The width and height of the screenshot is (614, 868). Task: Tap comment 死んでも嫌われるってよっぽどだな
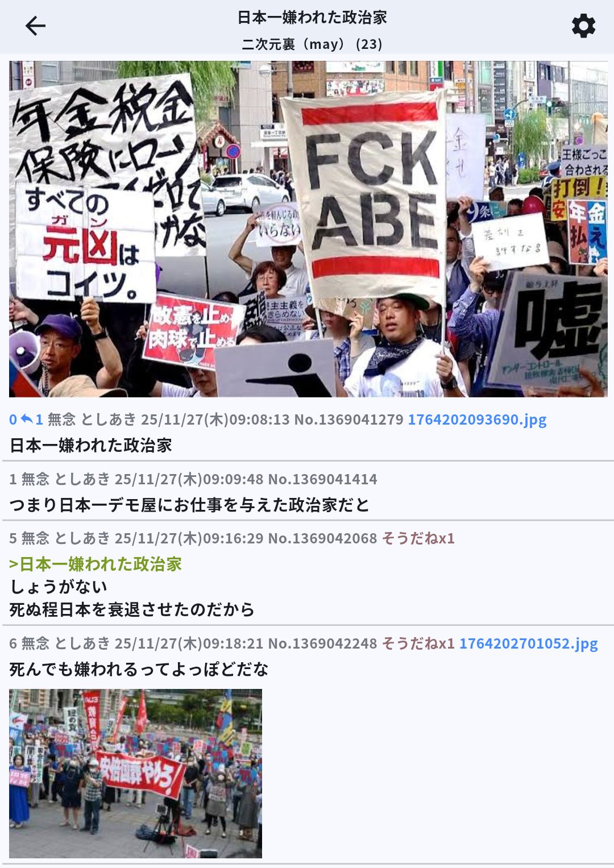click(x=139, y=669)
